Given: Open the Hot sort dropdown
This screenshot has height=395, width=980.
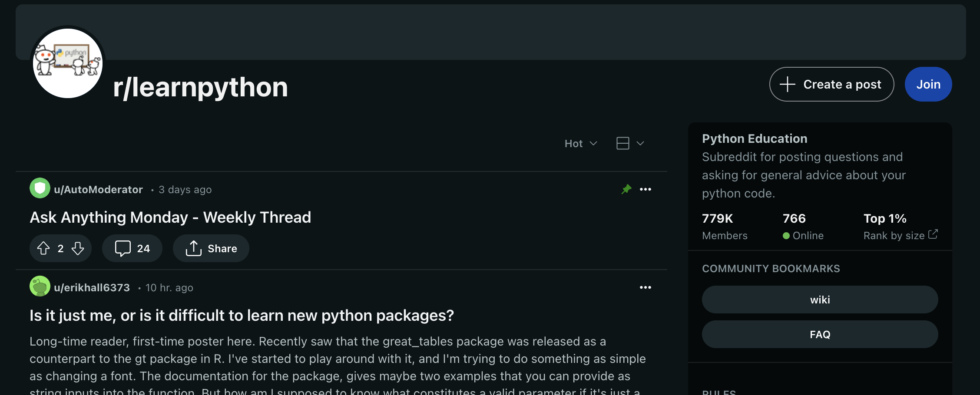Looking at the screenshot, I should coord(581,143).
